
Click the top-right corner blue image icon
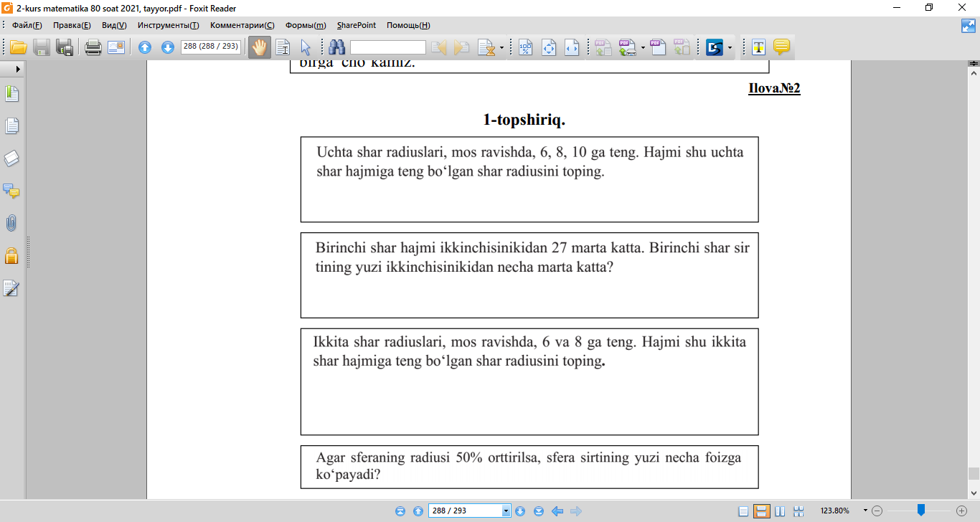tap(969, 25)
